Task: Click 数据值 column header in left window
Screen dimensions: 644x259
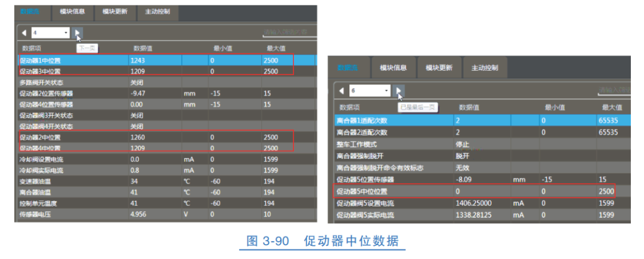Action: pyautogui.click(x=143, y=48)
